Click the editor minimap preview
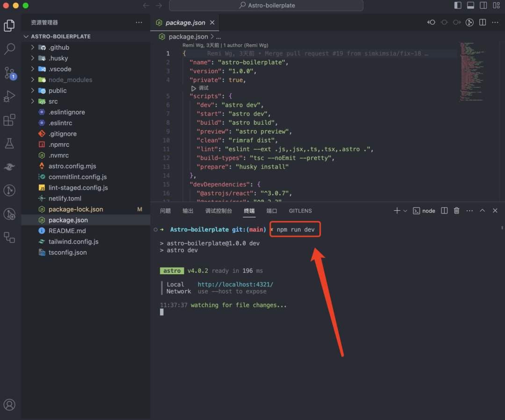 pos(472,71)
